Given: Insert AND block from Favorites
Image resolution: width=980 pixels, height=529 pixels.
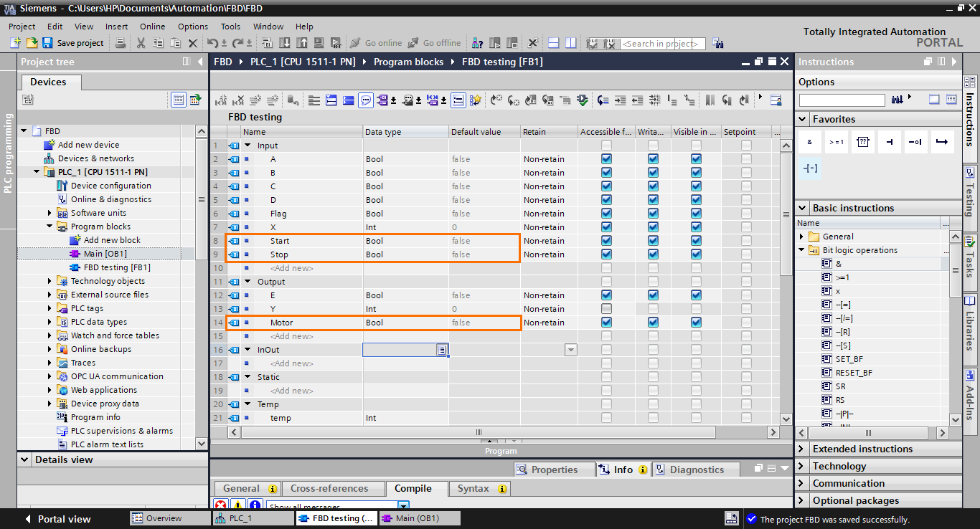Looking at the screenshot, I should pos(809,141).
